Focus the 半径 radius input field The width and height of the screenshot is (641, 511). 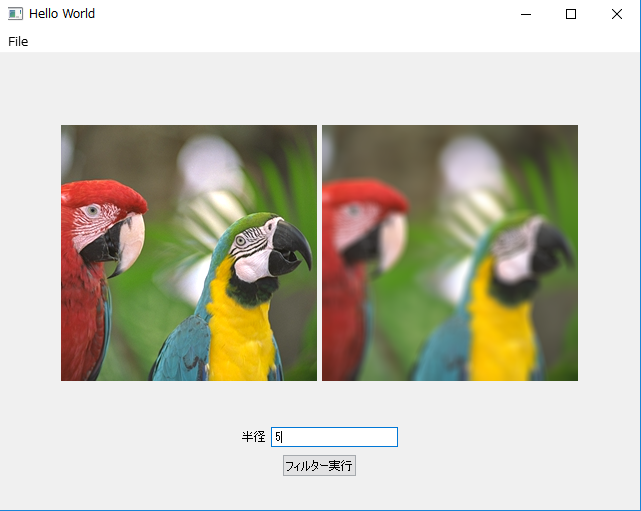click(334, 437)
